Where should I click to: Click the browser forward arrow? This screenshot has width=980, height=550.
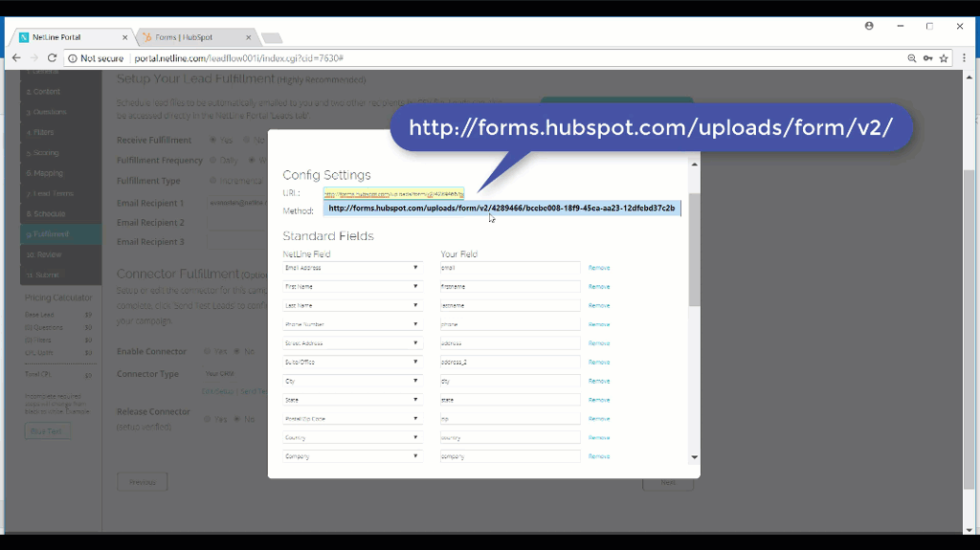click(34, 58)
